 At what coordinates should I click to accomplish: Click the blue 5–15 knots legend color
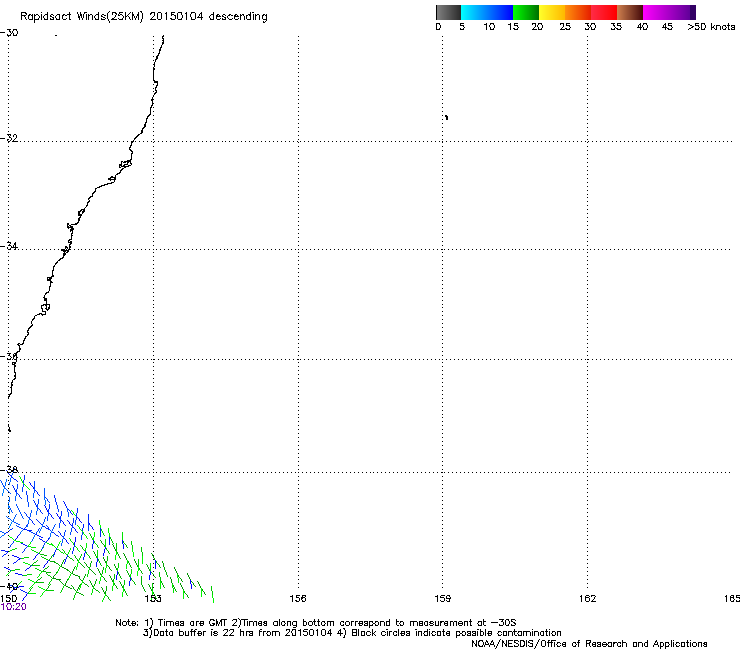click(x=487, y=12)
